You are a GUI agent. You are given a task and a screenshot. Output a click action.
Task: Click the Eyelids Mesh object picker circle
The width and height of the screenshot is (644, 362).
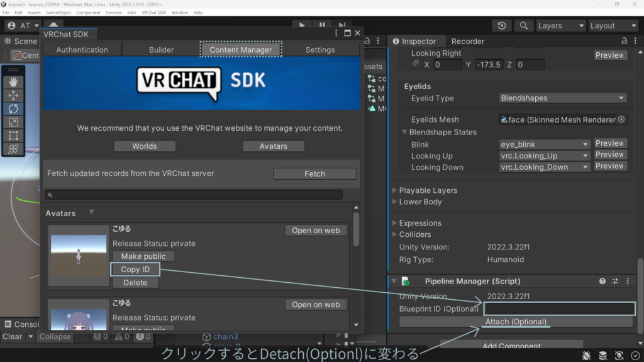pyautogui.click(x=621, y=119)
